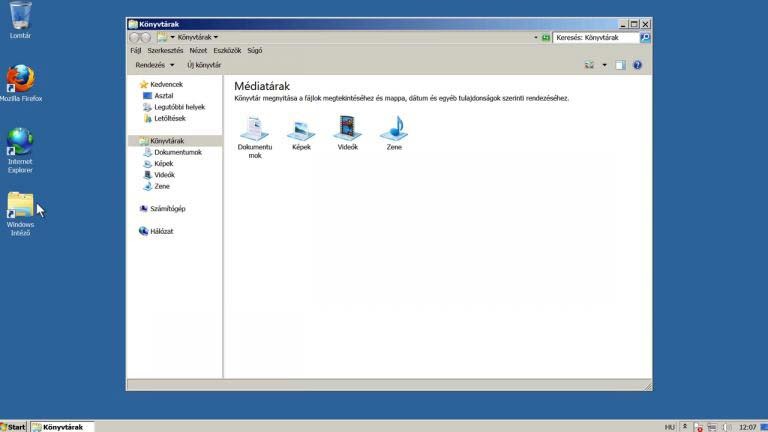Open the Videók library icon
768x432 pixels.
347,128
